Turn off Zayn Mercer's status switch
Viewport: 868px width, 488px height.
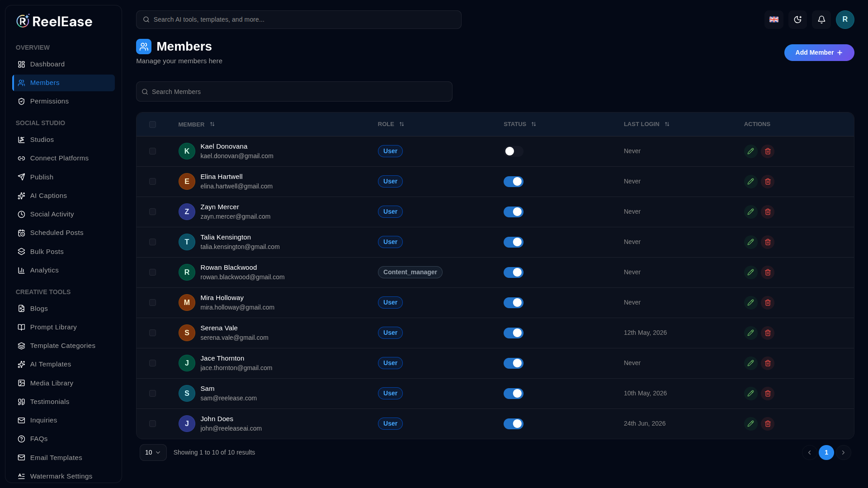514,212
